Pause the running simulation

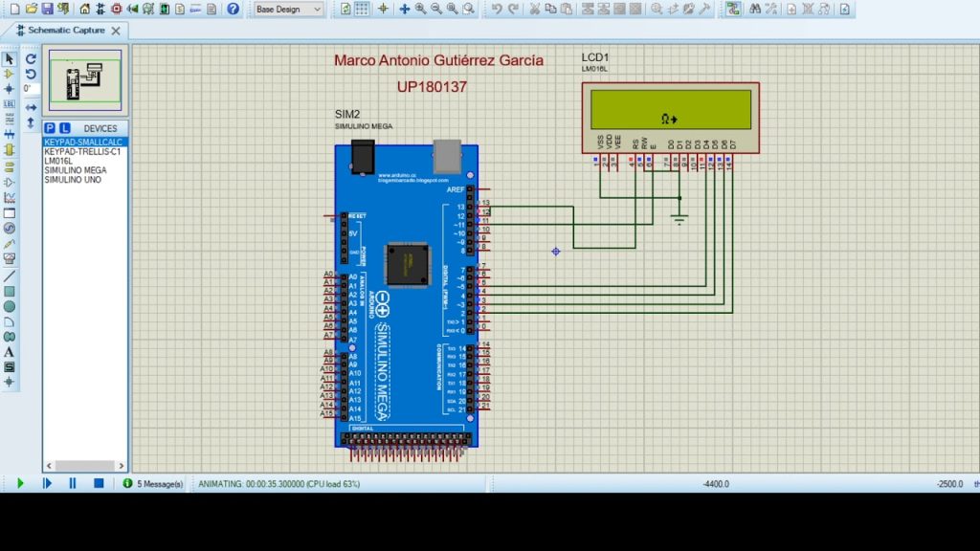click(72, 483)
